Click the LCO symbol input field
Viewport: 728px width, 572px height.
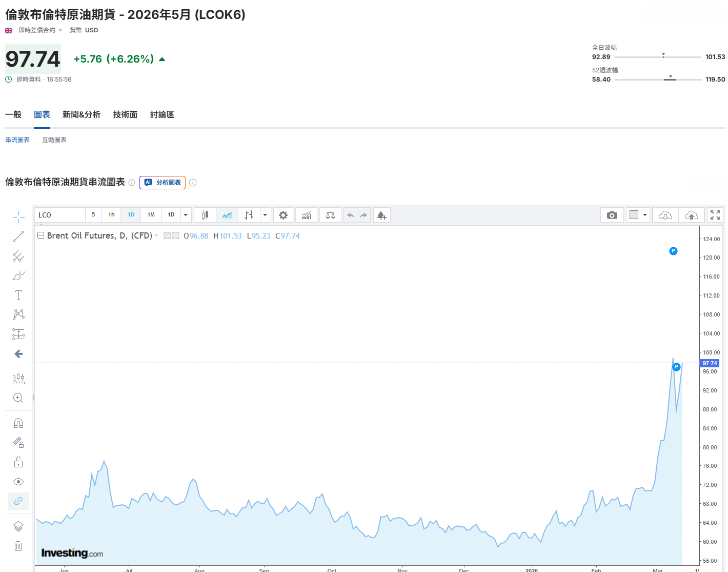point(59,215)
